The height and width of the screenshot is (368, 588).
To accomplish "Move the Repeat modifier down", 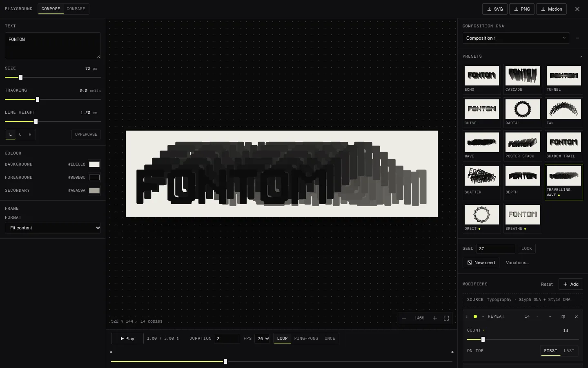I will tap(550, 316).
